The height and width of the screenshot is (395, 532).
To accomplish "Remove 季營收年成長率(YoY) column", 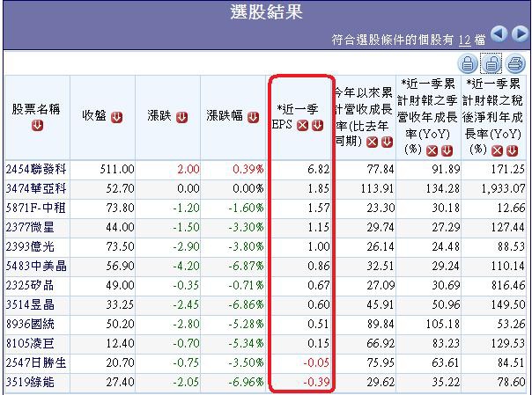I will click(x=432, y=150).
